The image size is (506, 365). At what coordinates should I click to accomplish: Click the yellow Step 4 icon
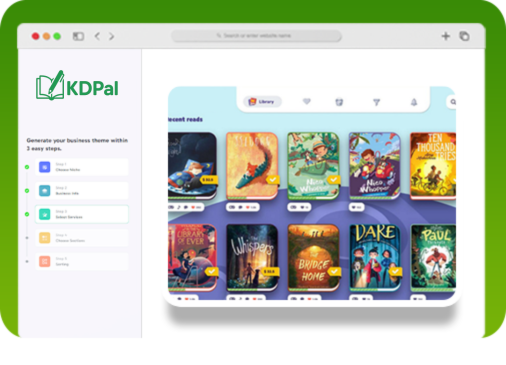tap(45, 238)
